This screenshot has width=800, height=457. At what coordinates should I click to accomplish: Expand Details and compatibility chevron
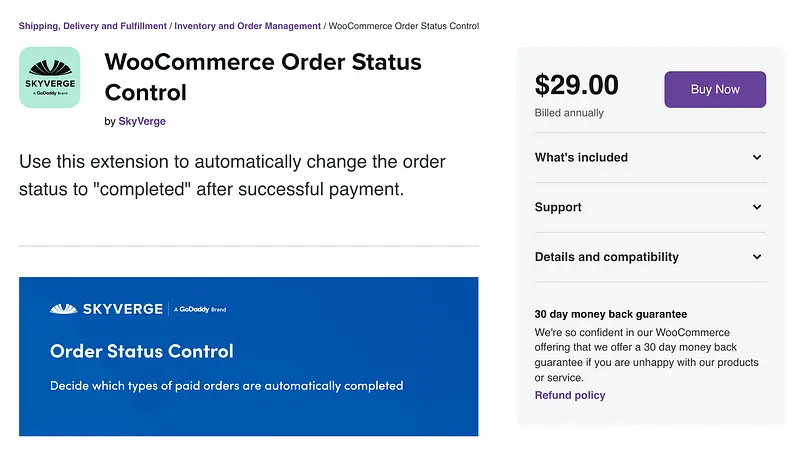point(757,257)
